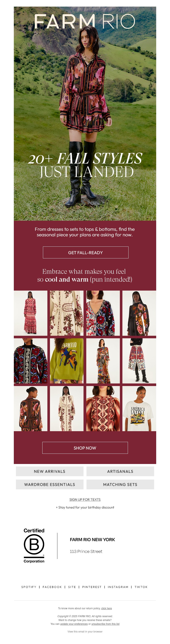Click the return policy 'click here' link
Viewport: 170px width, 644px height.
pyautogui.click(x=106, y=608)
